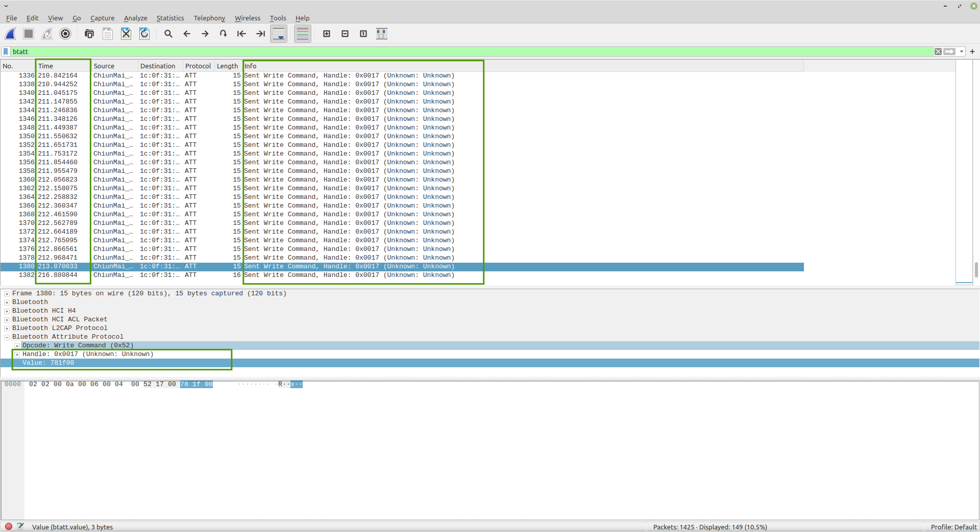The width and height of the screenshot is (980, 532).
Task: Toggle automatic scrolling during live capture
Action: [x=279, y=34]
